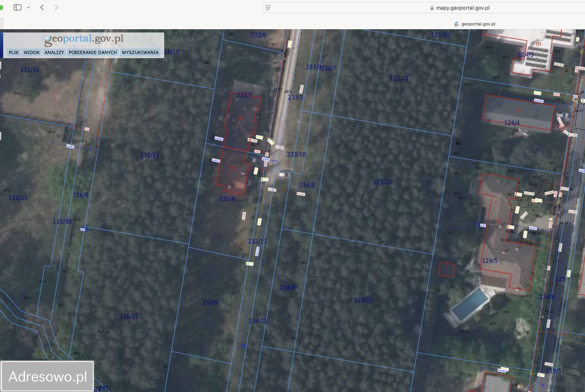The image size is (585, 392).
Task: Select parcel label 234/9 on the map
Action: coord(287,288)
